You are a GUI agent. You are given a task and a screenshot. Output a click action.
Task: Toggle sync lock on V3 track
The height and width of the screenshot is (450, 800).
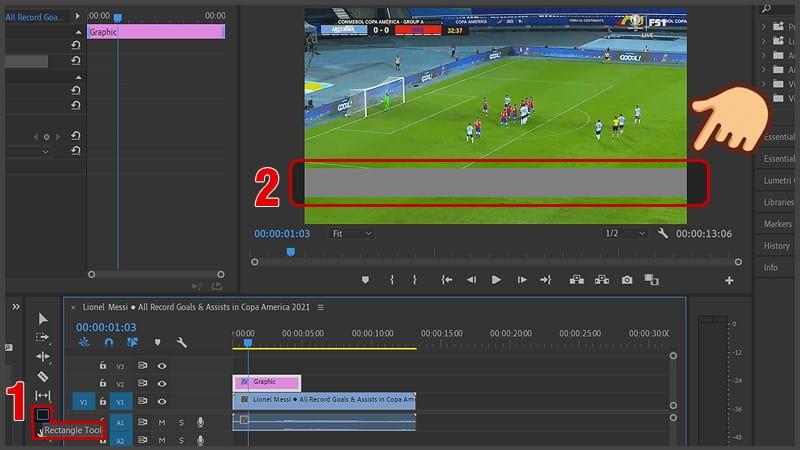pyautogui.click(x=142, y=365)
